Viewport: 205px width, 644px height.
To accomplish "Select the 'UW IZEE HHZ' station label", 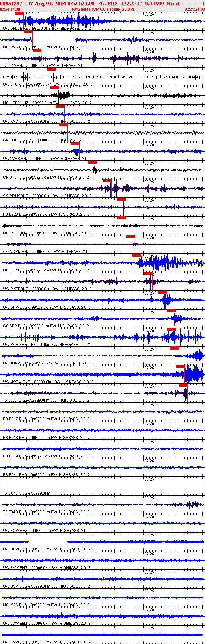I will (15, 233).
